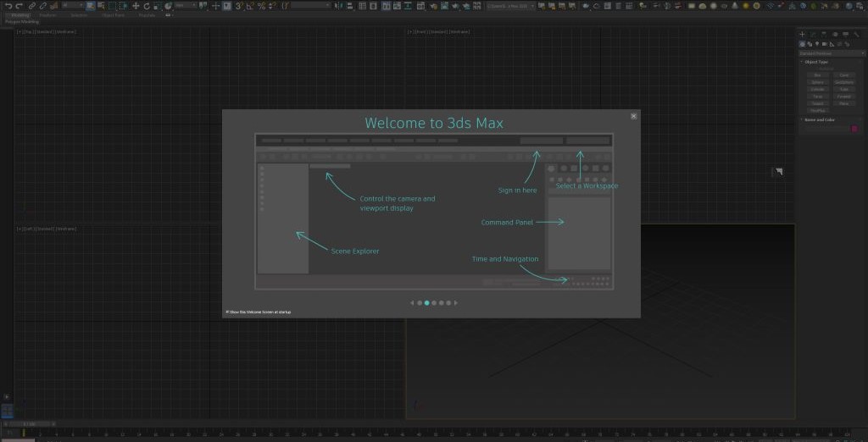Viewport: 868px width, 442px height.
Task: Click the ViewCube icon in Front viewport
Action: point(778,172)
